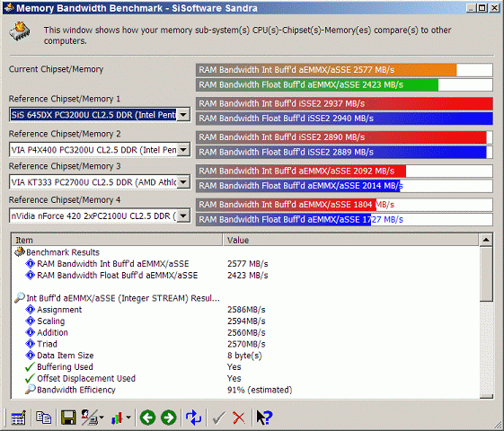
Task: Click the magnifier icon beside Int Buff'd results
Action: coord(19,298)
